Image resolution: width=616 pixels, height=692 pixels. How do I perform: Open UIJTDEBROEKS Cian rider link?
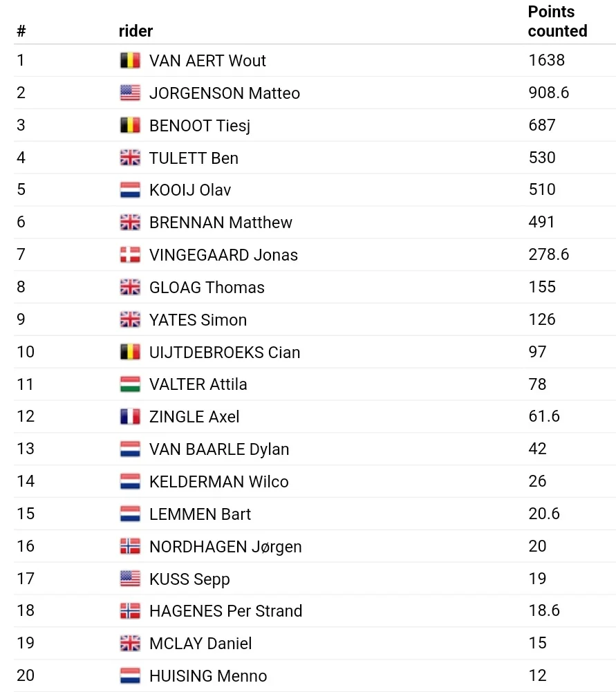click(225, 352)
